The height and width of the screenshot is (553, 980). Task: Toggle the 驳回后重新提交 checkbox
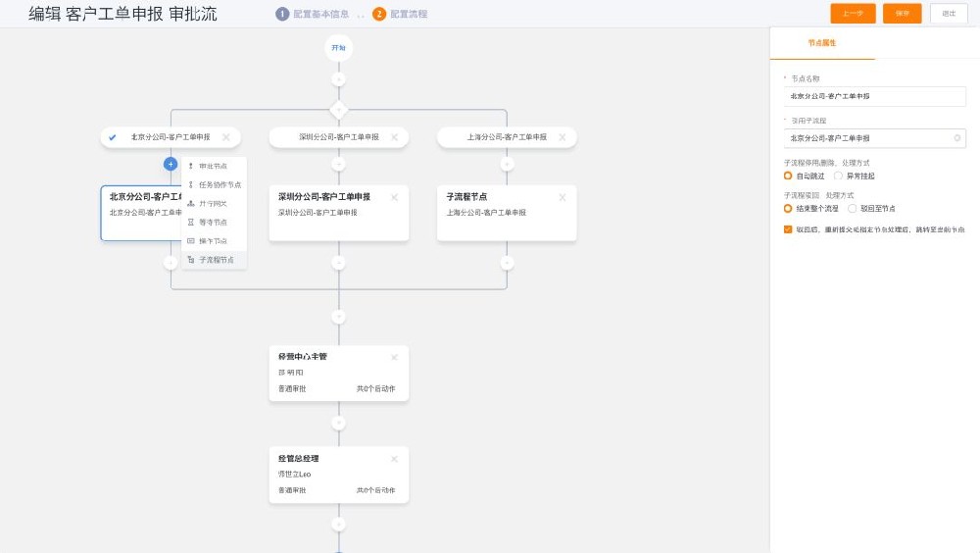788,229
